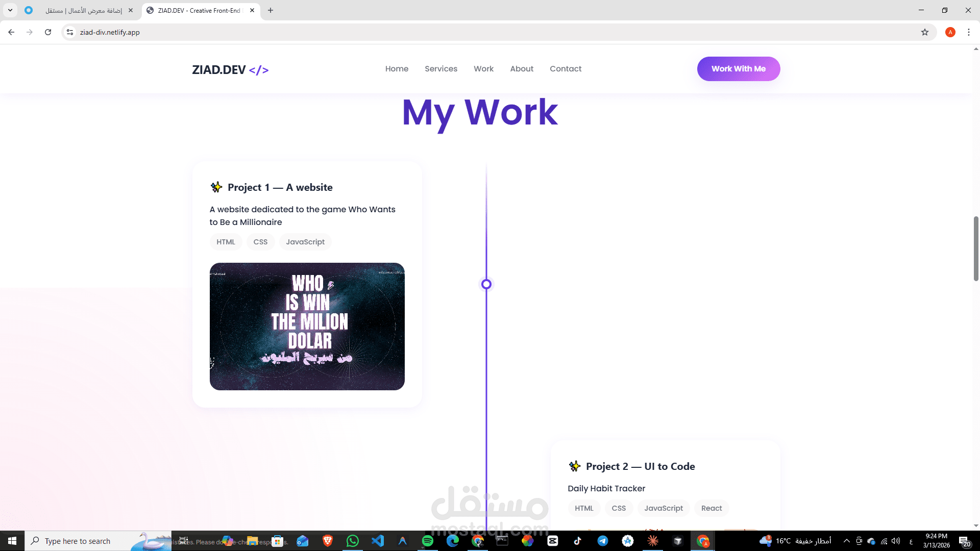Screen dimensions: 980x551
Task: Open WhatsApp from the taskbar
Action: point(353,541)
